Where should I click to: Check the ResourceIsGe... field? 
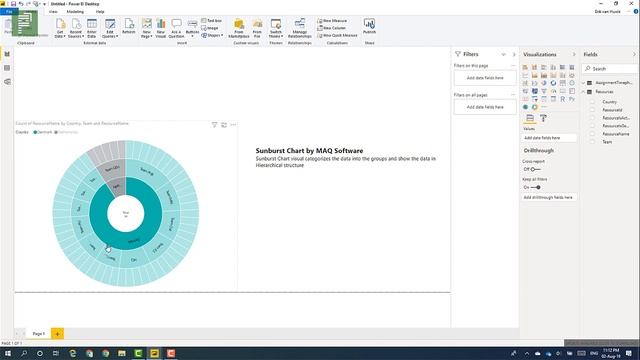tap(592, 126)
